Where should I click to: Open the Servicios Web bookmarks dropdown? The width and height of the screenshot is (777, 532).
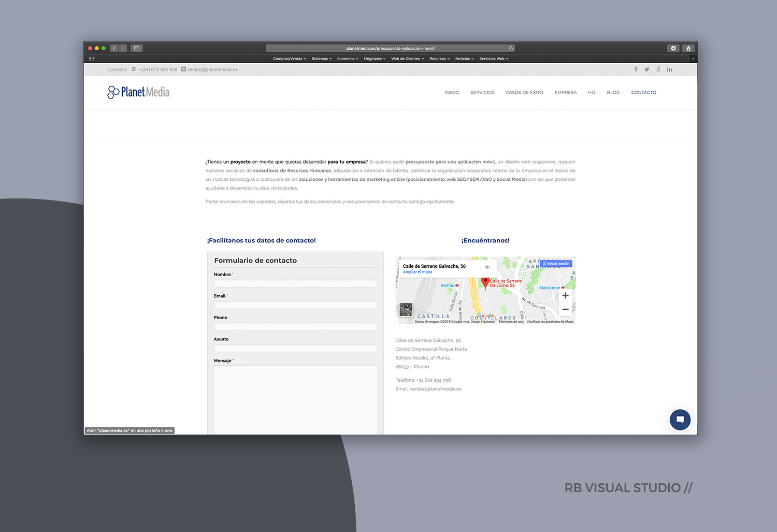point(494,59)
